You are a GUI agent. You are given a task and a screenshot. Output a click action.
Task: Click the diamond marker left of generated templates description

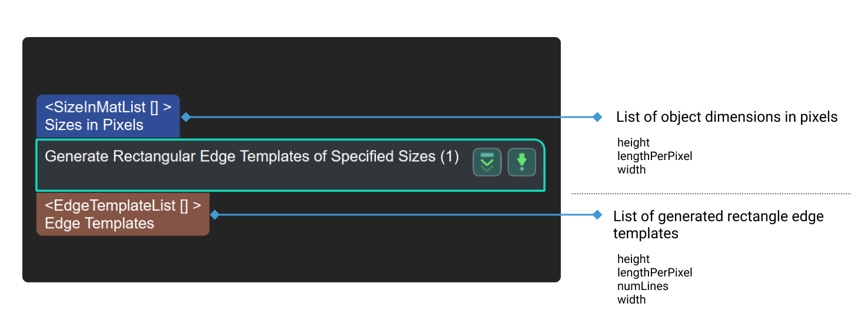597,215
